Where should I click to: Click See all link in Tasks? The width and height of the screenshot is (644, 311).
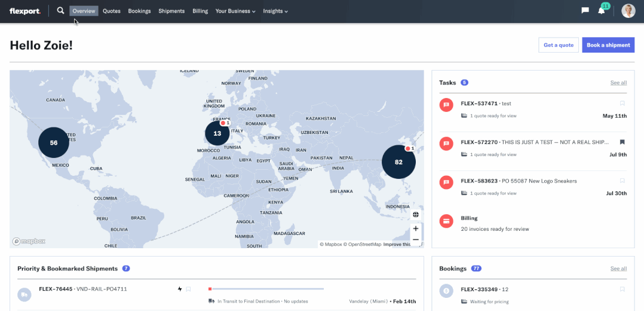(x=618, y=83)
